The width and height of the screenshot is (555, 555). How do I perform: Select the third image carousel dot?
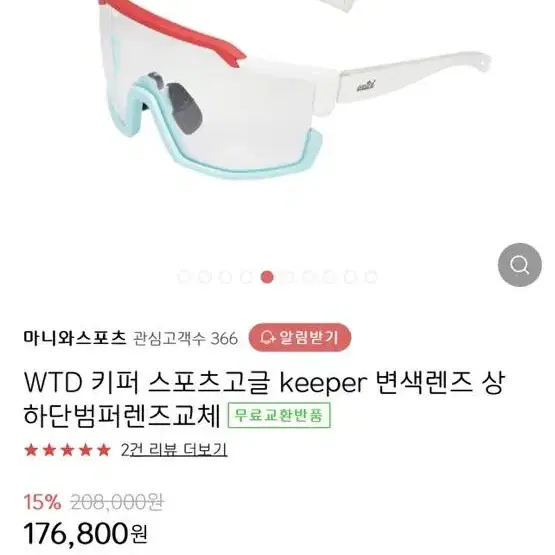[225, 277]
